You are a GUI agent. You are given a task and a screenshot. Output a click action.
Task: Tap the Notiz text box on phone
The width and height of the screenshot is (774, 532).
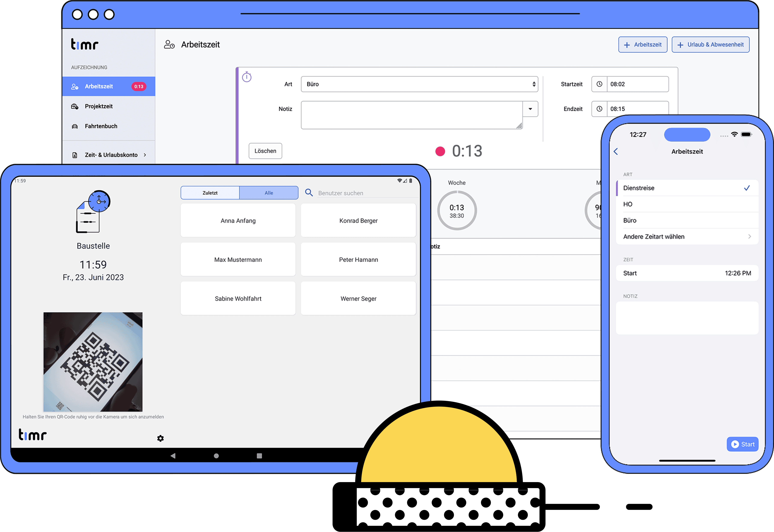coord(687,318)
